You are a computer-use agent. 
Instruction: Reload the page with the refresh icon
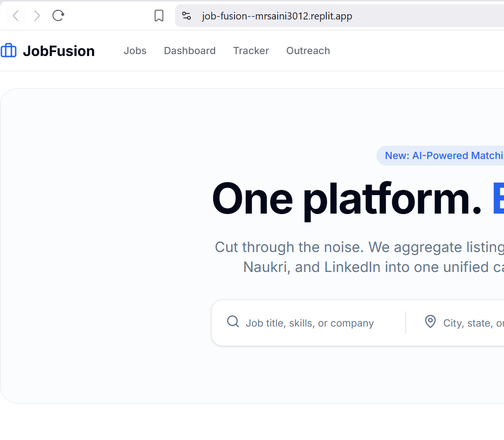[58, 16]
